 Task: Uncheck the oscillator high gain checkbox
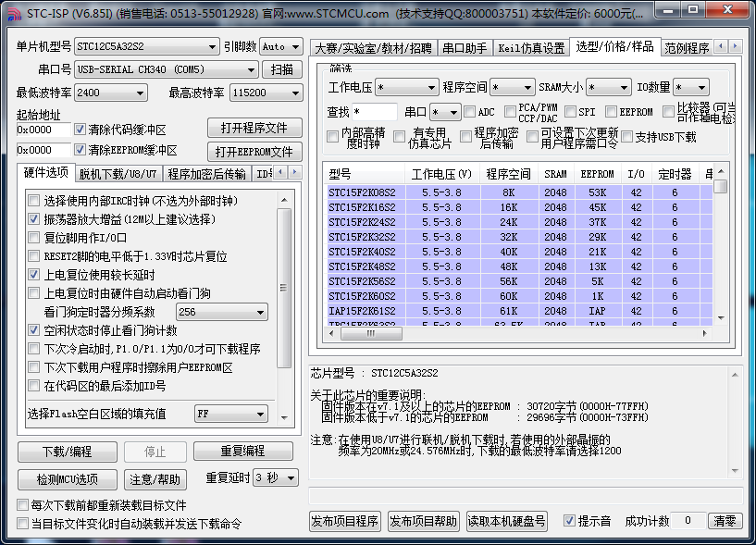(34, 219)
